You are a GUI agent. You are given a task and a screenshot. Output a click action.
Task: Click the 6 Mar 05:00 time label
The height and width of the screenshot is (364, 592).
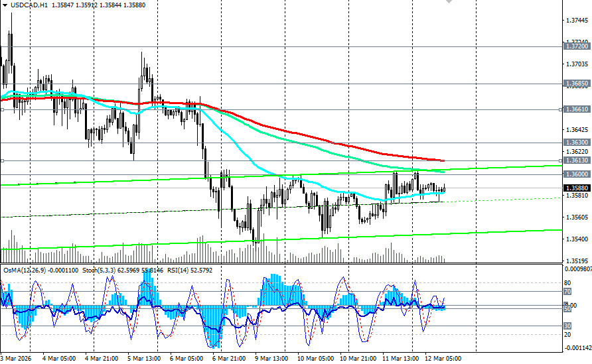click(186, 358)
